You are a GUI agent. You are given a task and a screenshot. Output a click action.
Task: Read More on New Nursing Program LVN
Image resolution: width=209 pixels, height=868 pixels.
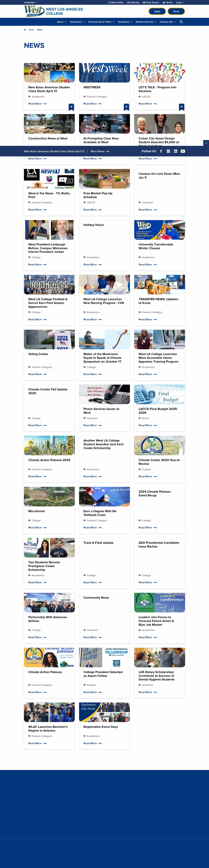tap(92, 319)
